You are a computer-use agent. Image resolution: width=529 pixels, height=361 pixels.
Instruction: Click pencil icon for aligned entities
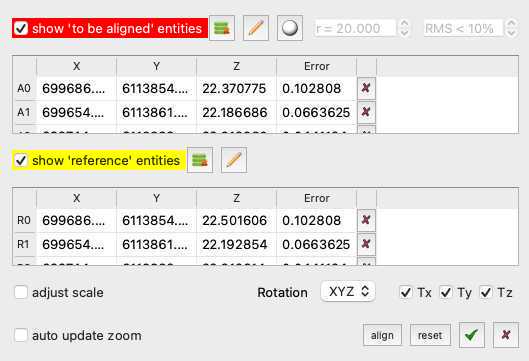tap(256, 28)
